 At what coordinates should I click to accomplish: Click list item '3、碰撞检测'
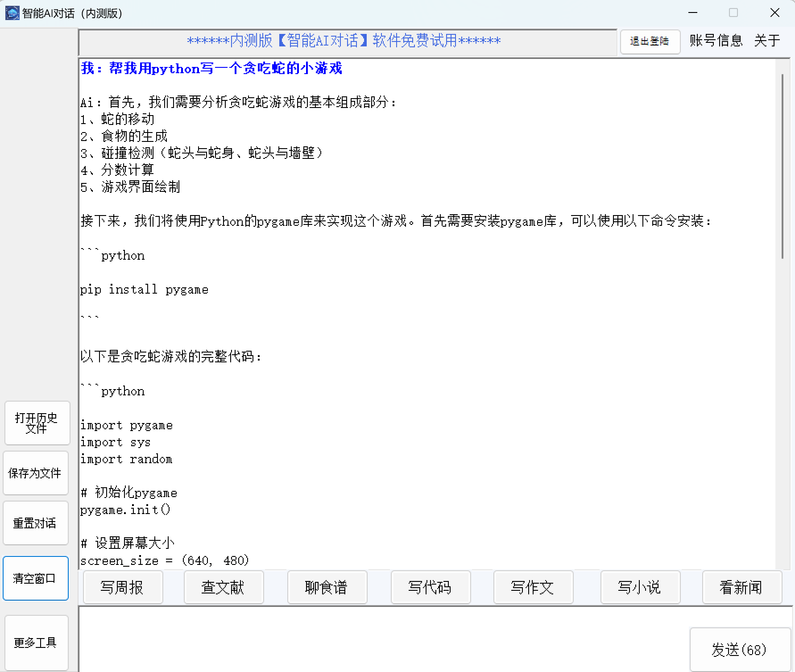coord(202,153)
